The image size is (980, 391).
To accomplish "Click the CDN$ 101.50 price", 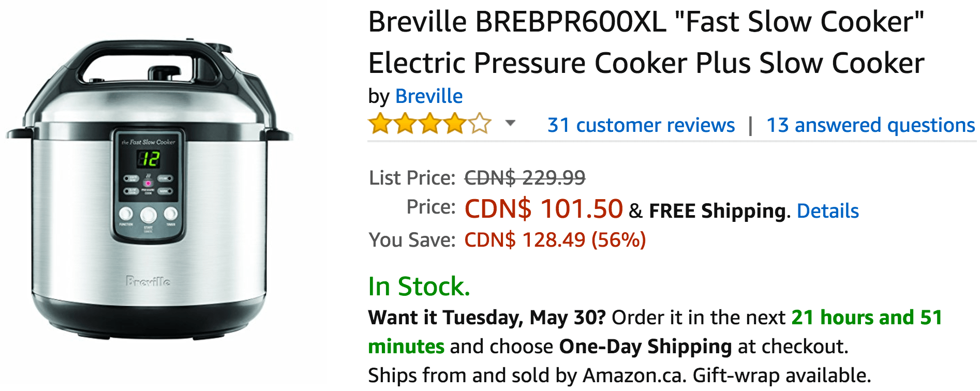I will [x=543, y=209].
